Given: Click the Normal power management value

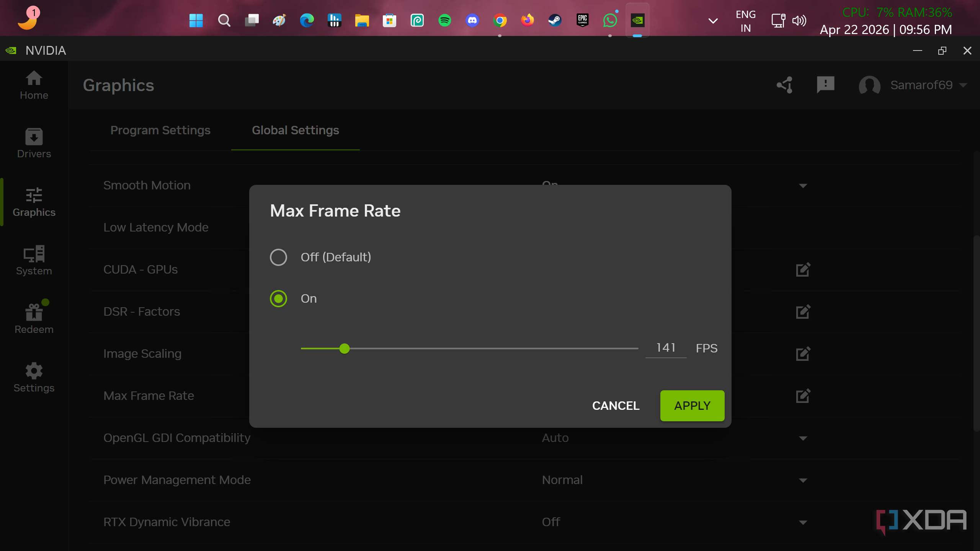Looking at the screenshot, I should [562, 480].
